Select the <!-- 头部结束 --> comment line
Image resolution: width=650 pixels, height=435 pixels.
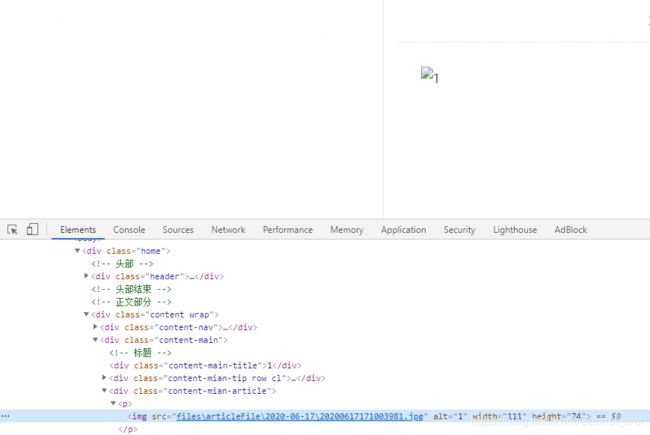tap(131, 289)
